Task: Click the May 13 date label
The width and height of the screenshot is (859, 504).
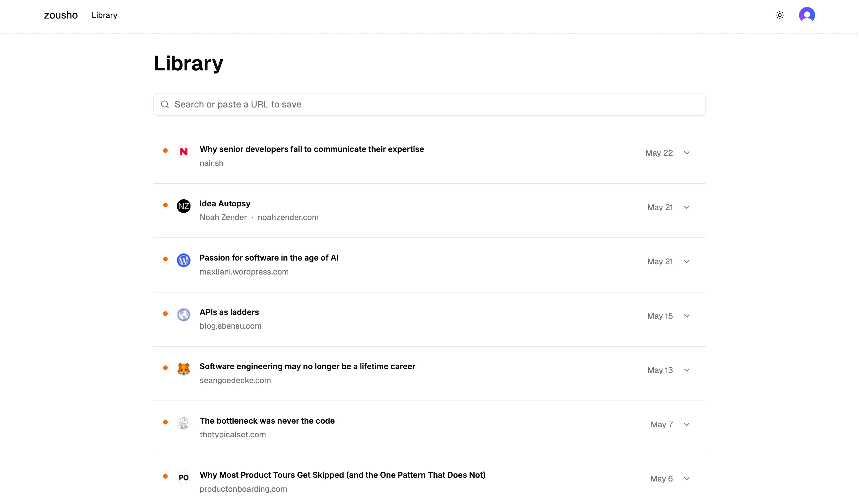Action: 660,370
